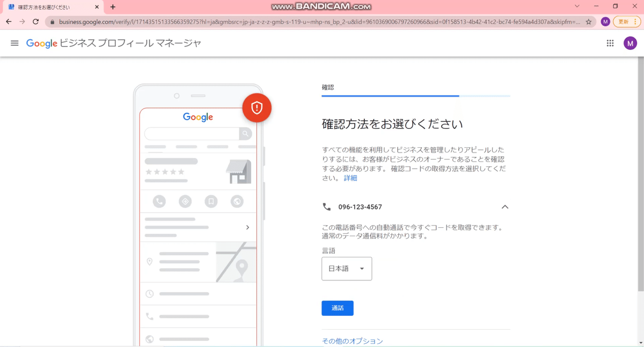The height and width of the screenshot is (347, 644).
Task: Click the 確認方法をお選びください heading
Action: click(392, 124)
